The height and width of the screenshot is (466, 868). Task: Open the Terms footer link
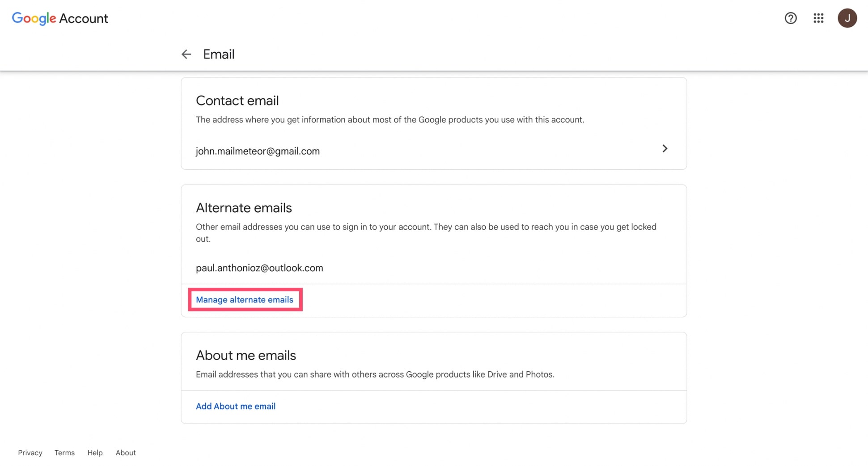(64, 453)
